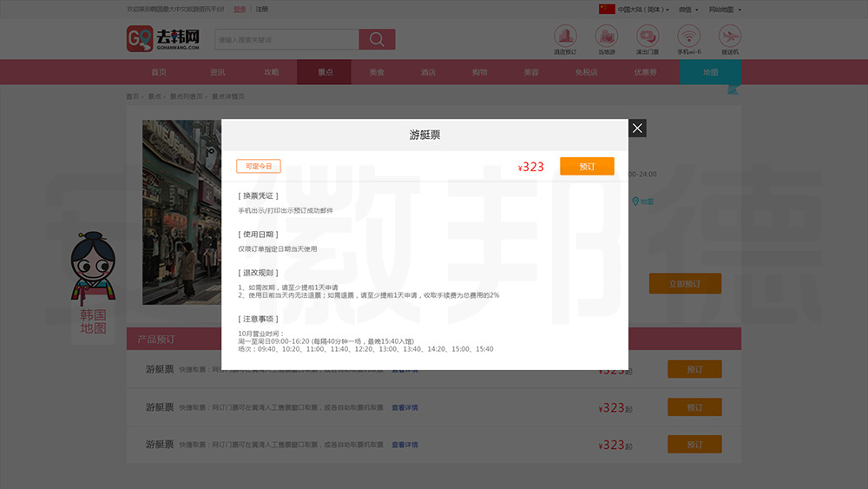The image size is (868, 489).
Task: Open the 演出门票 show ticket icon
Action: coord(647,36)
